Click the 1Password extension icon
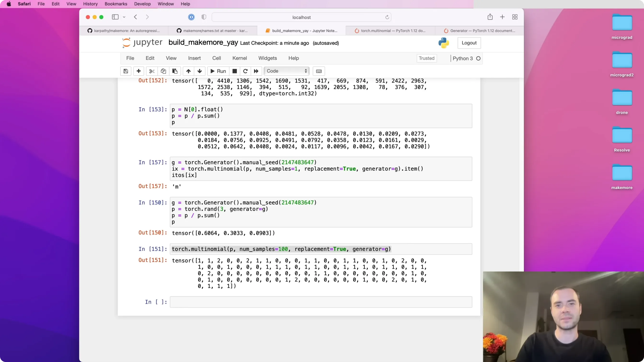644x362 pixels. [191, 17]
